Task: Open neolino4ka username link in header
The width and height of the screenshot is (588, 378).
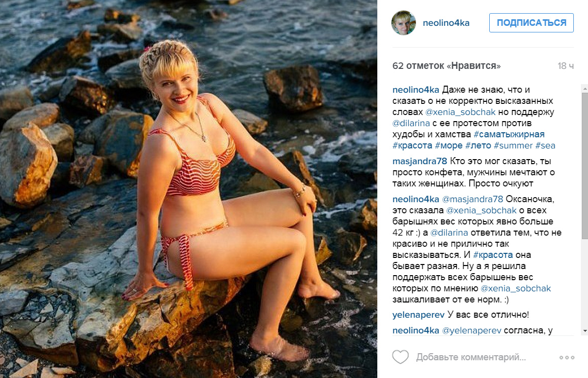Action: click(x=446, y=23)
